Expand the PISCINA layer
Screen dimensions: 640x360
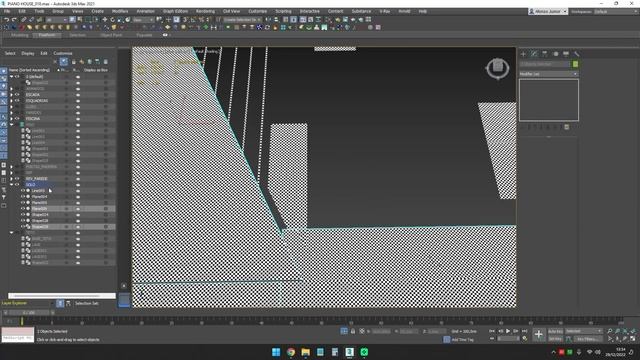point(11,119)
